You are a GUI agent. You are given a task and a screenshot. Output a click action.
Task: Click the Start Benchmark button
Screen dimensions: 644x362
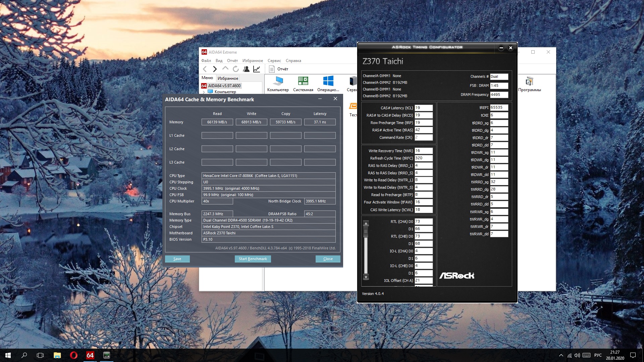pos(253,259)
